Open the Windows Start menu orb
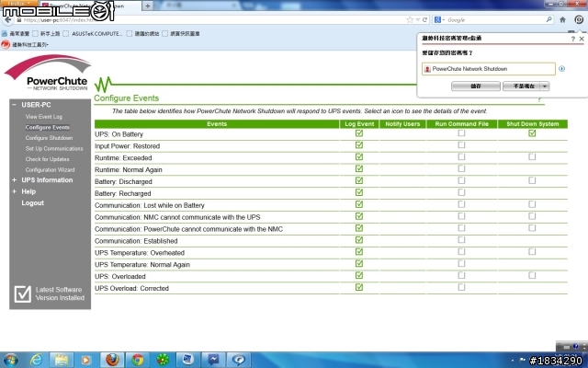 tap(10, 360)
